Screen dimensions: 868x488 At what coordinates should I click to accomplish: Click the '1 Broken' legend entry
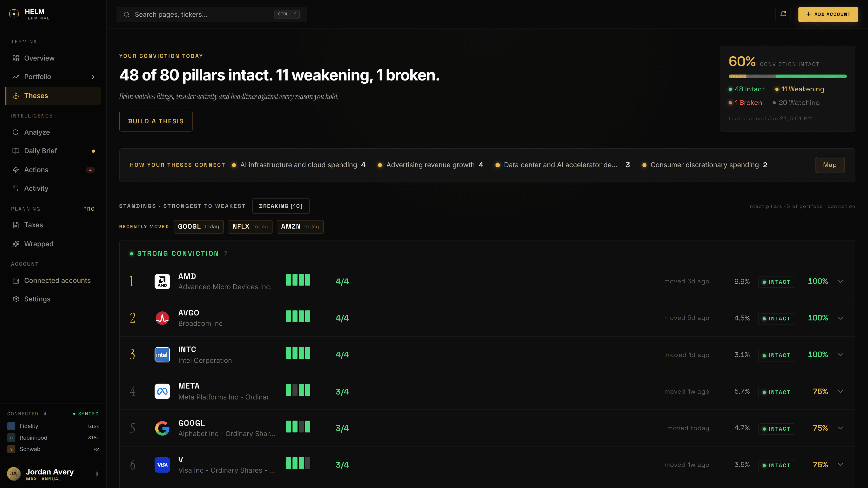click(745, 103)
